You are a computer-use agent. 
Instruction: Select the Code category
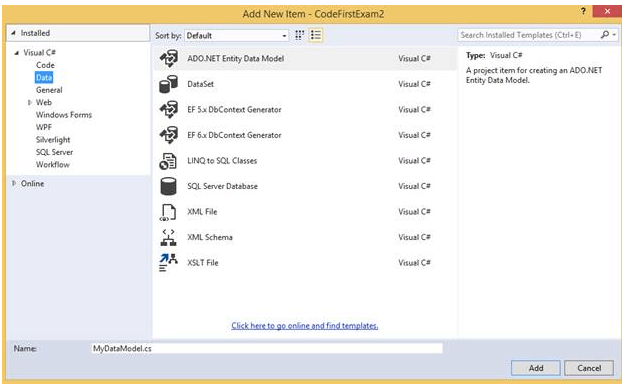45,65
